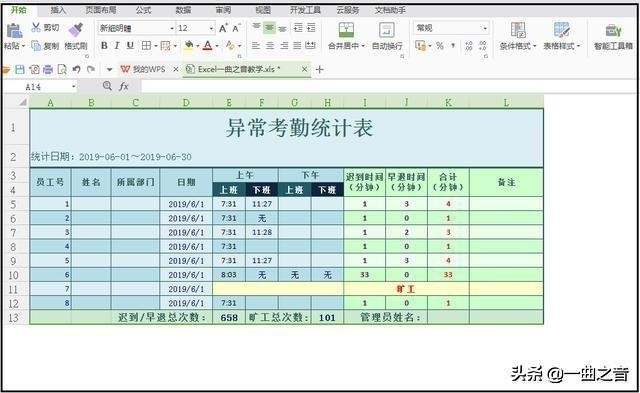Image resolution: width=640 pixels, height=393 pixels.
Task: Decrease decimal places
Action: coord(482,46)
